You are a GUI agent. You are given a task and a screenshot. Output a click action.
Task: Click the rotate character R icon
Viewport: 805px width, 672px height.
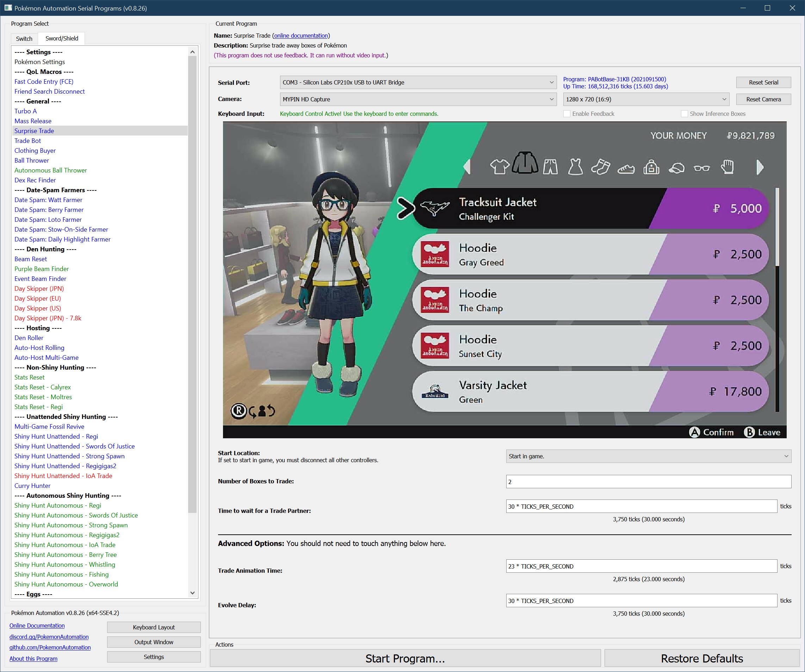239,411
